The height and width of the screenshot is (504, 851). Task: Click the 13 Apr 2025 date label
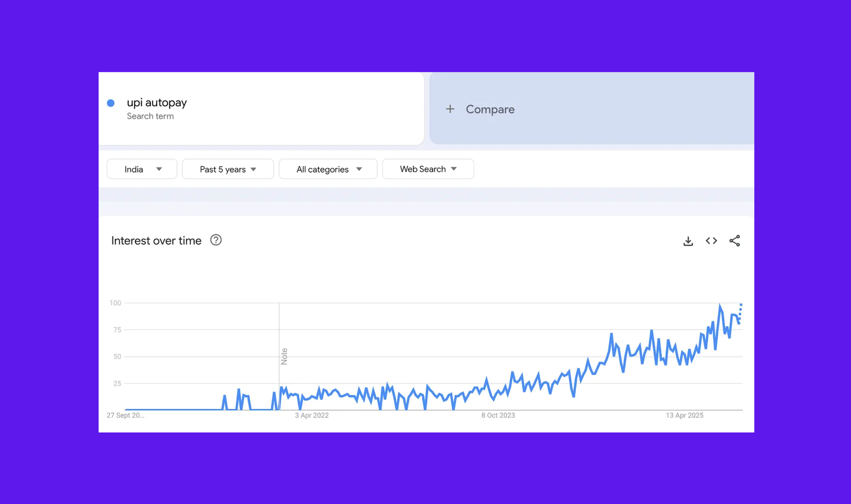684,415
